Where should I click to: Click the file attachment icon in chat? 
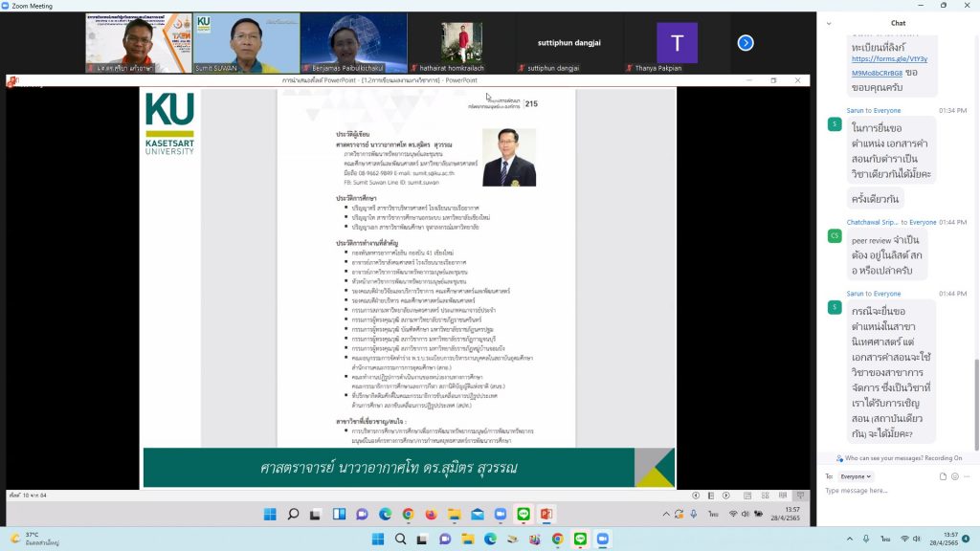click(x=943, y=475)
